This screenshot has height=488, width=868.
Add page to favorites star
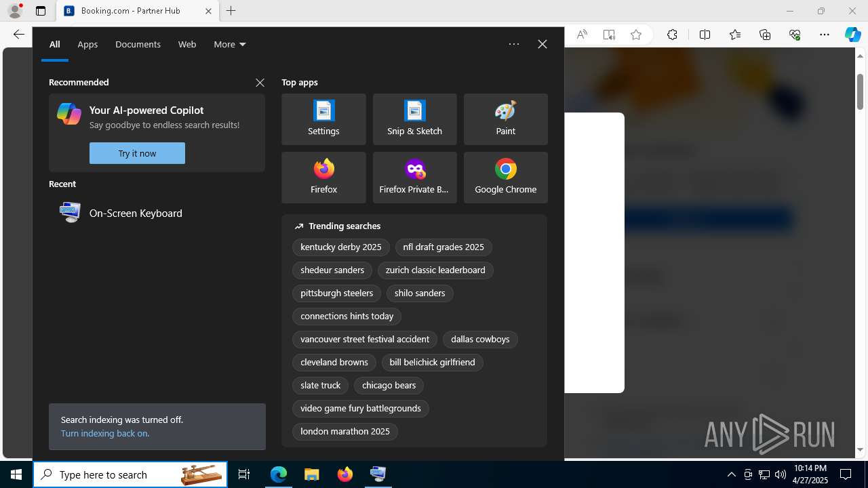636,35
